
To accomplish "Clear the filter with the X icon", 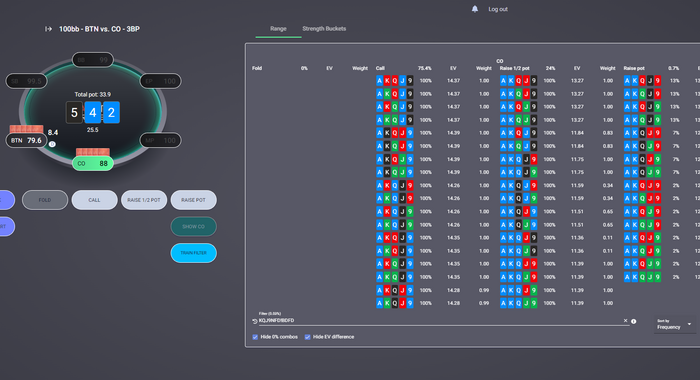I will (625, 321).
